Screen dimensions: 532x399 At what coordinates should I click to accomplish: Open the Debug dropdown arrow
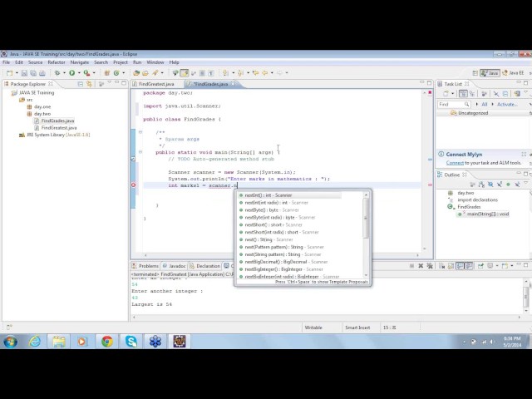click(x=64, y=73)
